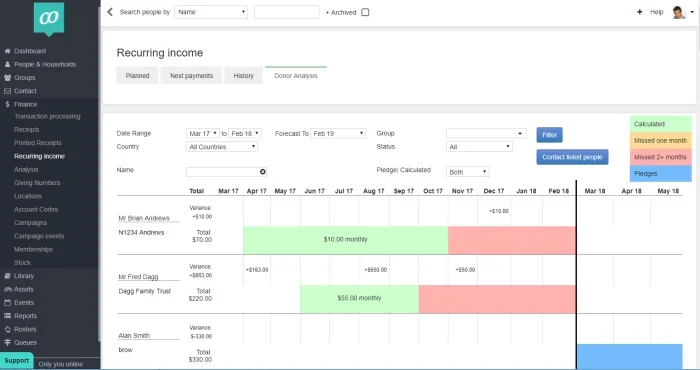
Task: Click the search people text field
Action: (287, 12)
